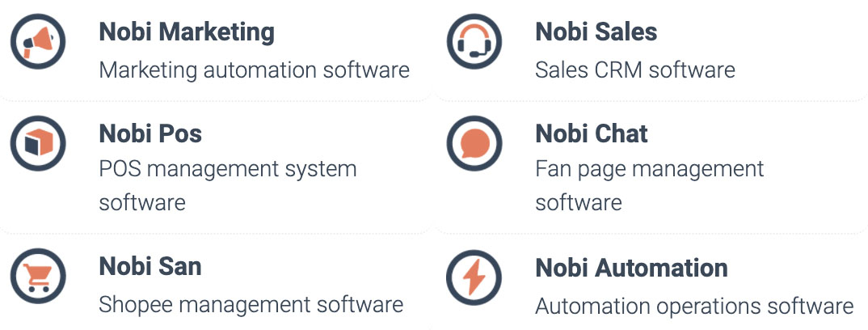Click the box icon for Nobi Pos
Image resolution: width=868 pixels, height=330 pixels.
[x=38, y=143]
